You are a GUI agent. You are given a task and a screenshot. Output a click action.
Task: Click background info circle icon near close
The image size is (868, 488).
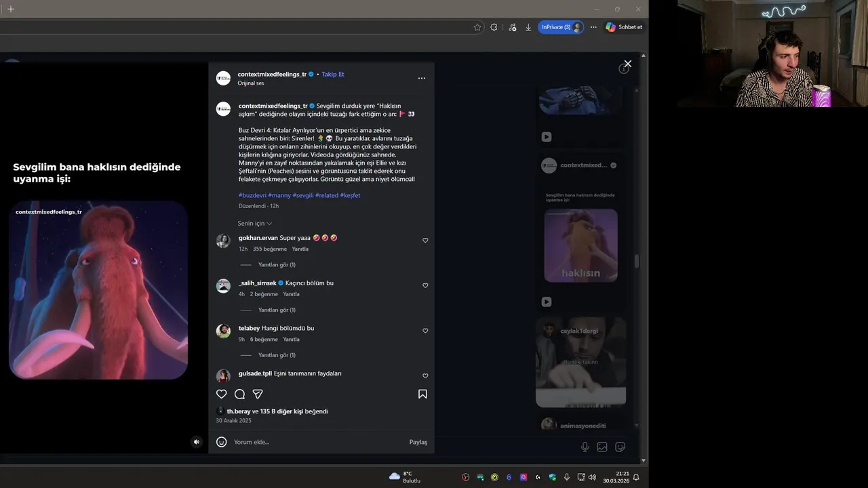tap(624, 68)
